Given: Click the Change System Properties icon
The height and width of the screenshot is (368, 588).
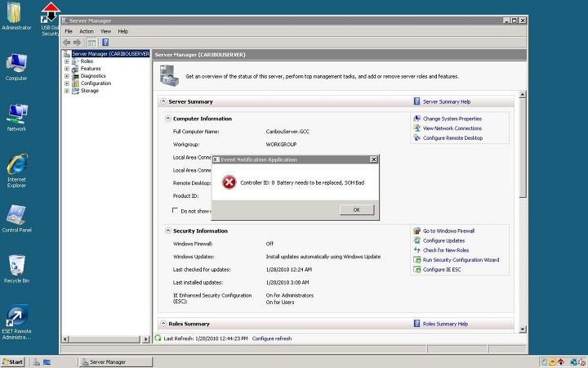Looking at the screenshot, I should point(416,119).
